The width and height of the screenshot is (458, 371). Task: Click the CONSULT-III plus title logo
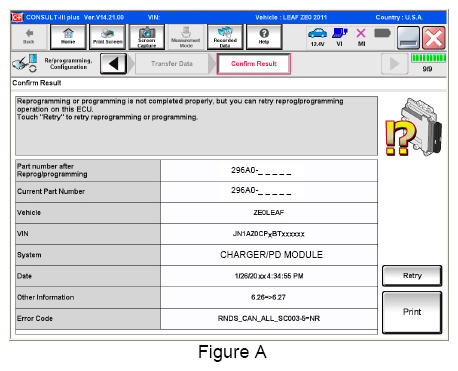pyautogui.click(x=17, y=17)
